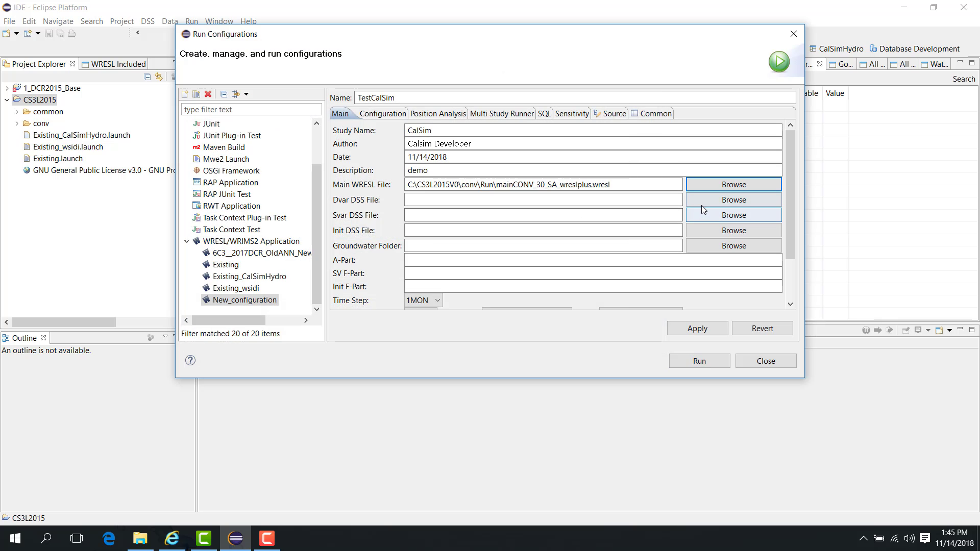
Task: Click the New launch configuration icon
Action: (185, 94)
